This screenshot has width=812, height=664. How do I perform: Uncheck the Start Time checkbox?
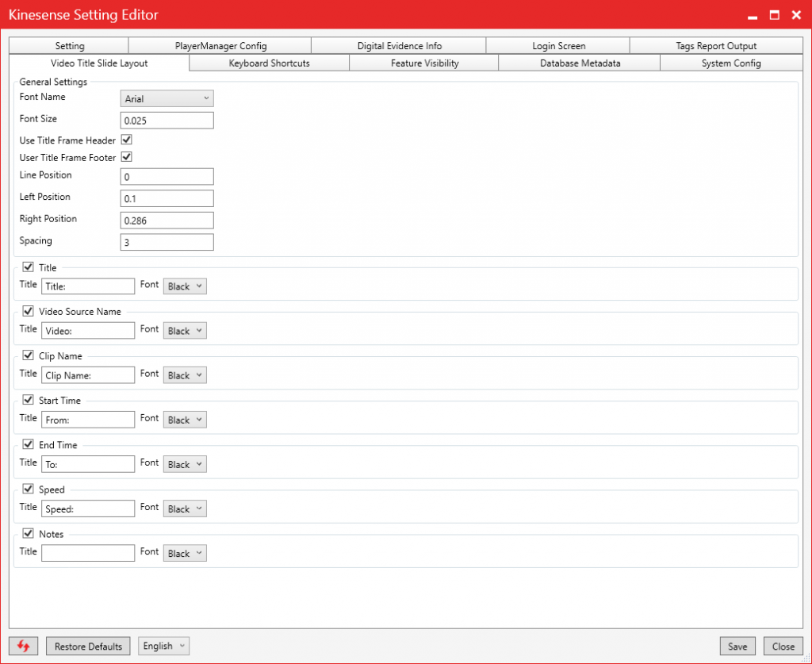[x=29, y=401]
